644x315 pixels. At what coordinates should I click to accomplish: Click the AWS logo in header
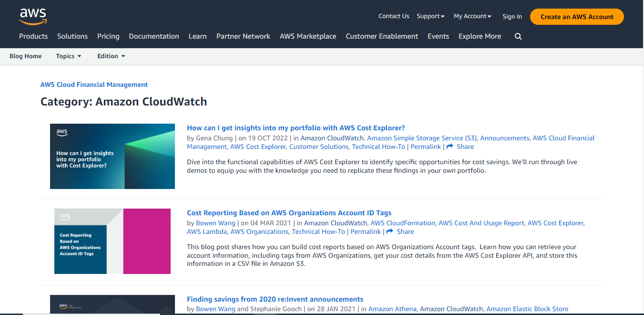pos(33,17)
